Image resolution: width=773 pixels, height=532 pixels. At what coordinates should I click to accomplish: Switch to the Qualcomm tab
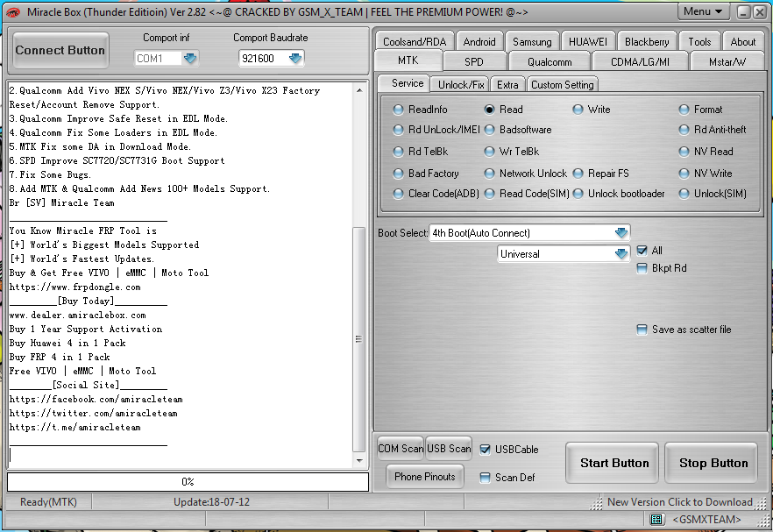tap(549, 61)
